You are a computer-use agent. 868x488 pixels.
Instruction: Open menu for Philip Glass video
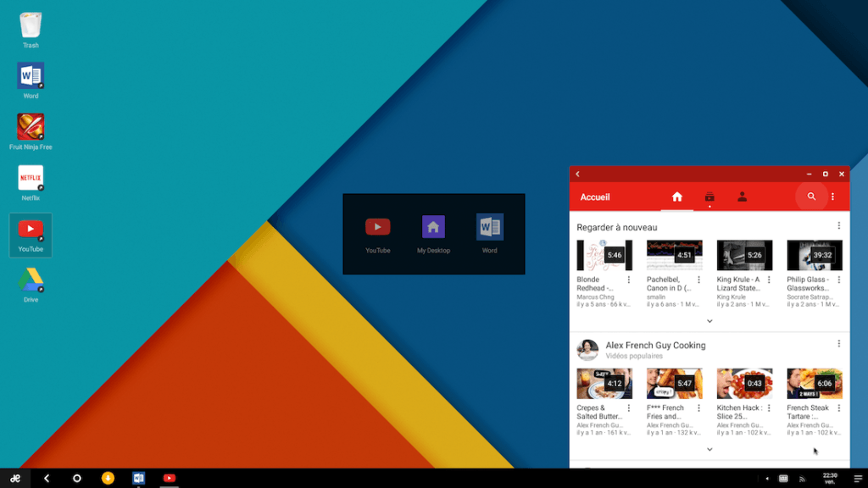[x=838, y=280]
